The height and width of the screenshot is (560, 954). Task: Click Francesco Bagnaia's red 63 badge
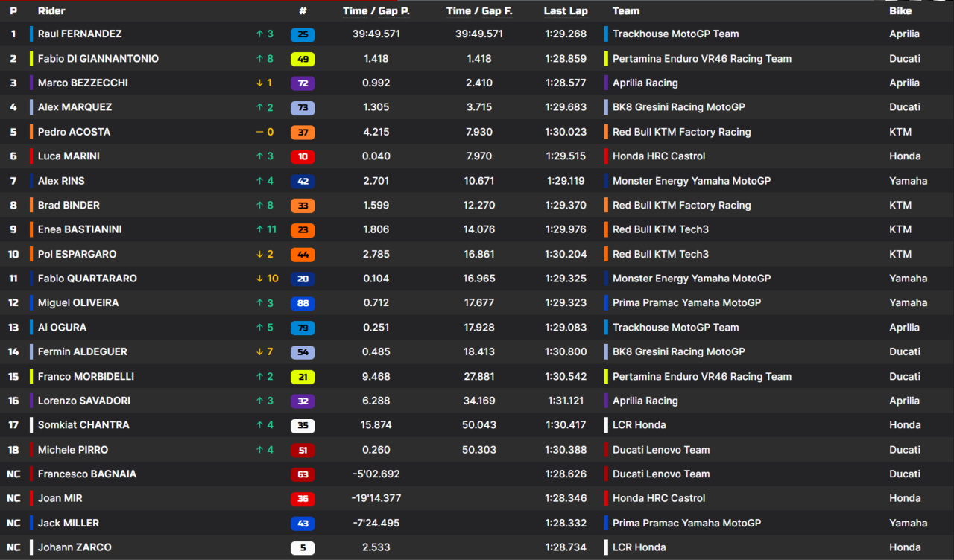coord(303,474)
